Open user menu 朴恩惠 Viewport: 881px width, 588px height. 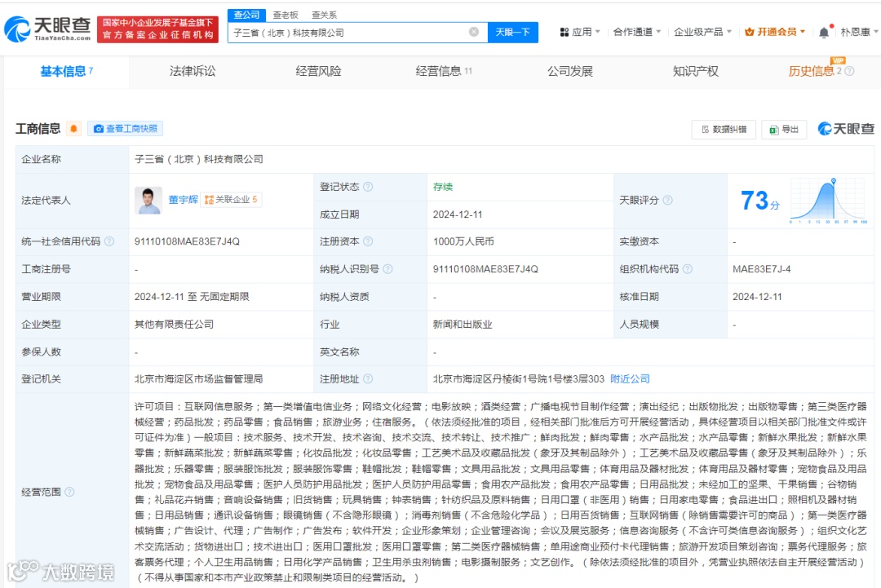[x=858, y=32]
